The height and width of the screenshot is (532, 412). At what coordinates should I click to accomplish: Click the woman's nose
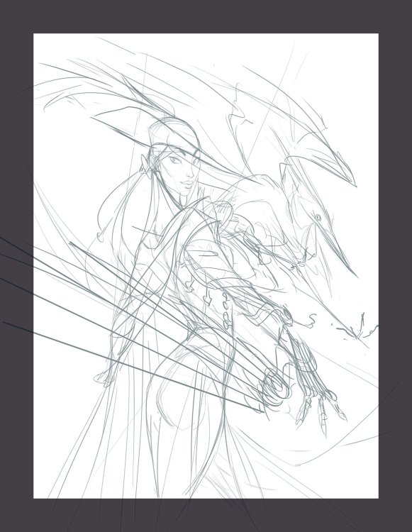click(191, 173)
